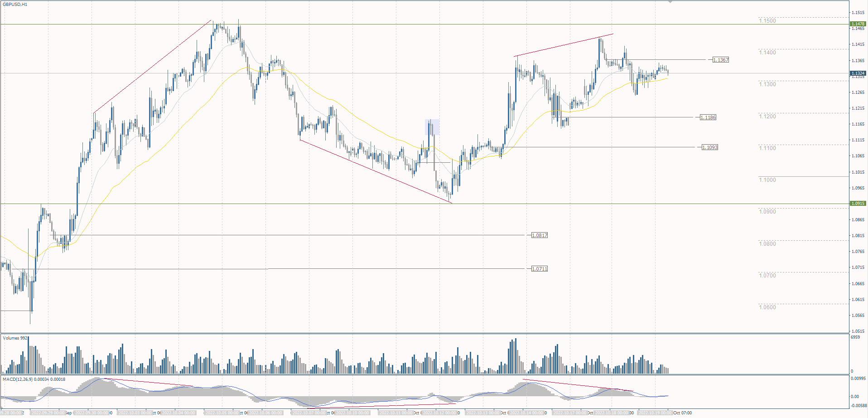Click the 1.1400 round level label

pyautogui.click(x=767, y=53)
